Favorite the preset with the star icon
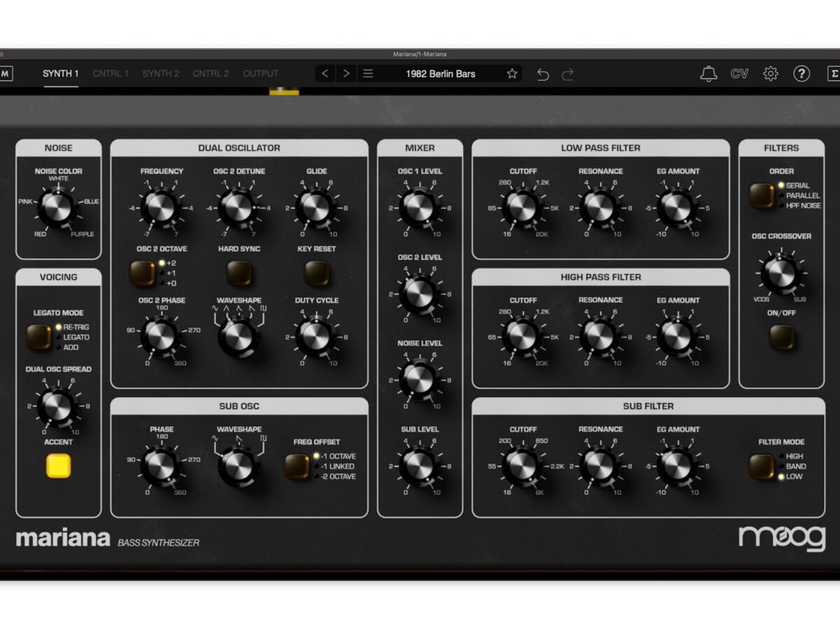This screenshot has width=840, height=630. pos(512,73)
